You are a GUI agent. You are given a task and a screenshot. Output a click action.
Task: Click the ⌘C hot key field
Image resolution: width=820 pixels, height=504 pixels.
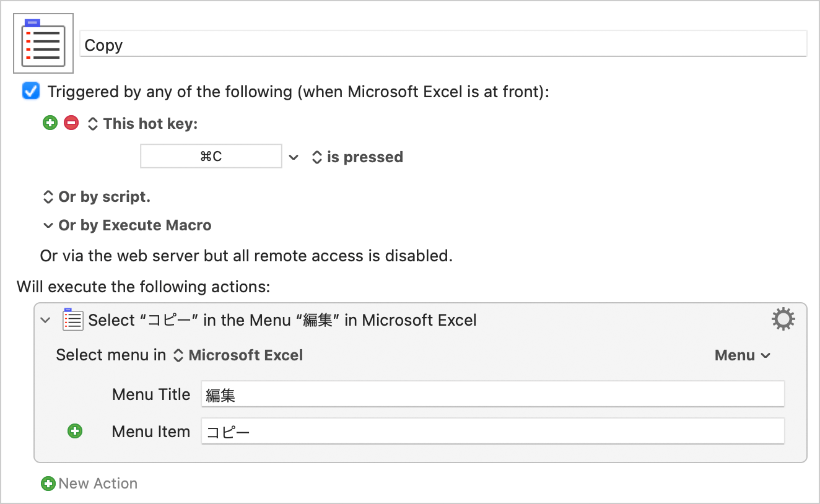(211, 157)
